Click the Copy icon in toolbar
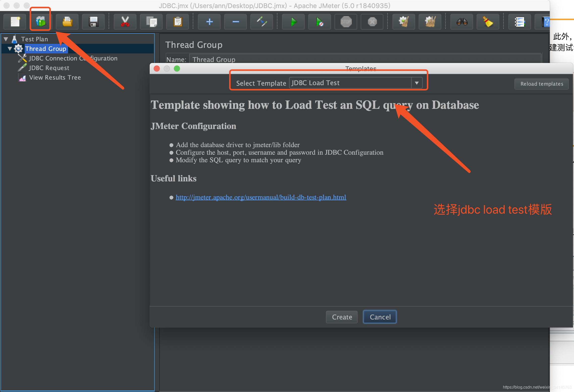574x392 pixels. pos(151,22)
